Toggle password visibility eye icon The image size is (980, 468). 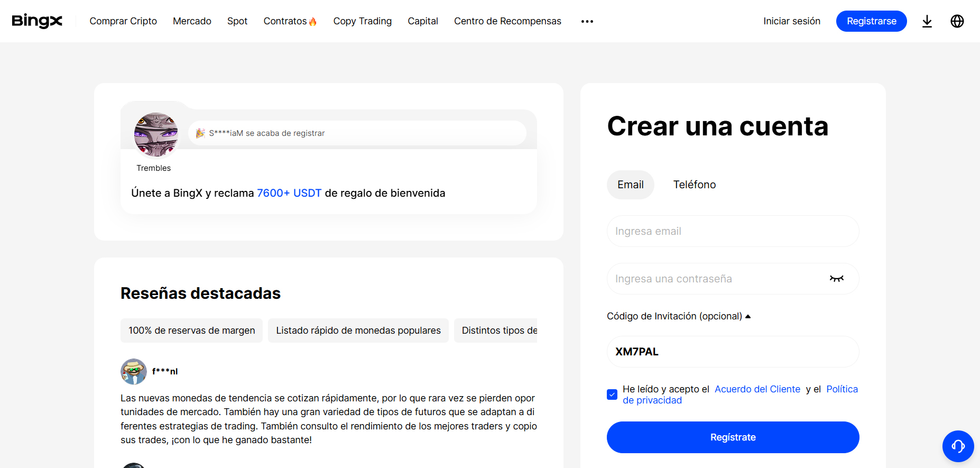[x=836, y=279]
